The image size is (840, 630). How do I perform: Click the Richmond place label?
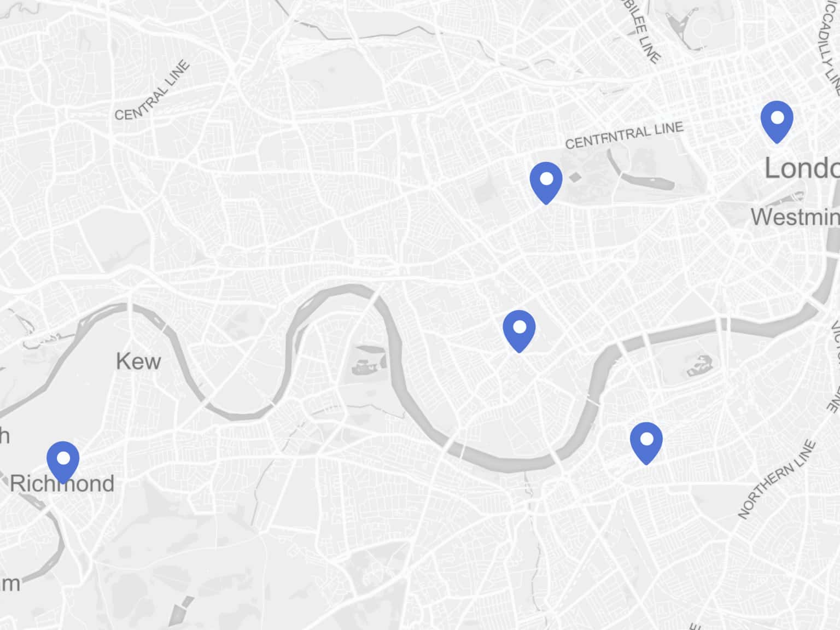pyautogui.click(x=62, y=483)
